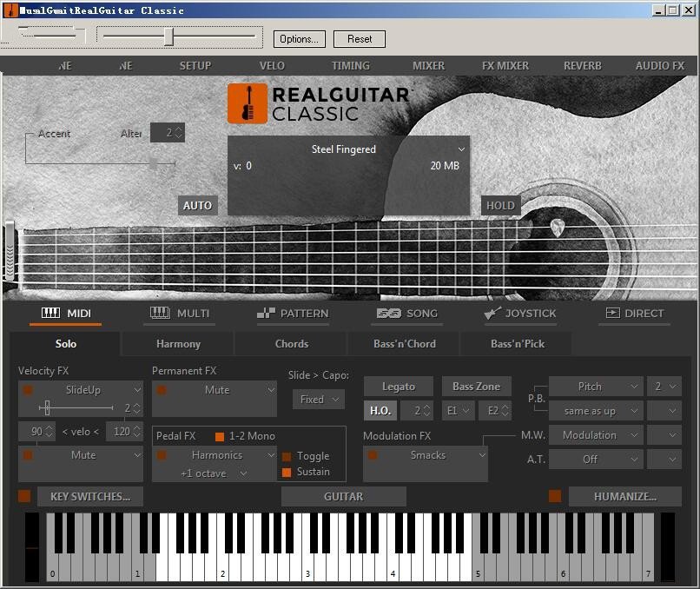Click the Reset button
700x589 pixels.
click(x=360, y=39)
